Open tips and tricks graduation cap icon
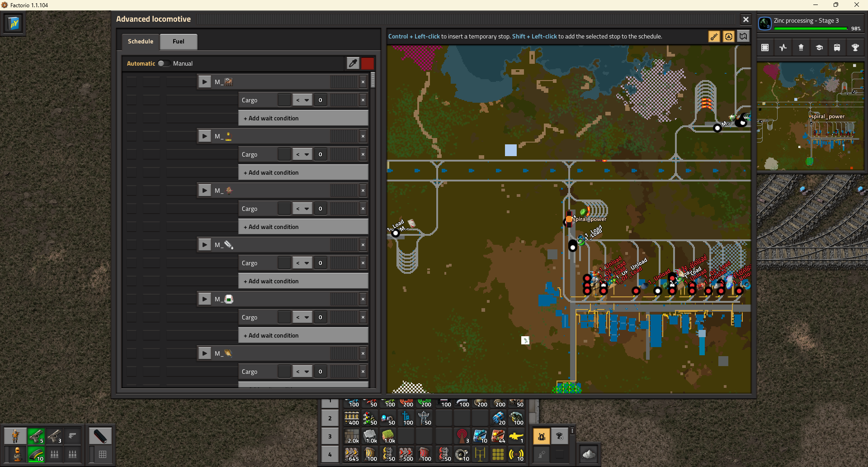Image resolution: width=868 pixels, height=467 pixels. tap(819, 48)
